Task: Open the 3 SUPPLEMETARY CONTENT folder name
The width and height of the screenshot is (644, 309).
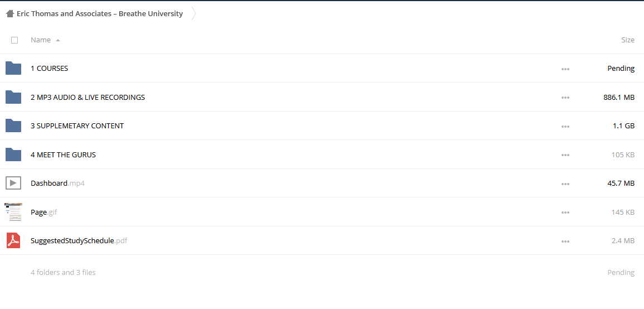Action: pos(77,126)
